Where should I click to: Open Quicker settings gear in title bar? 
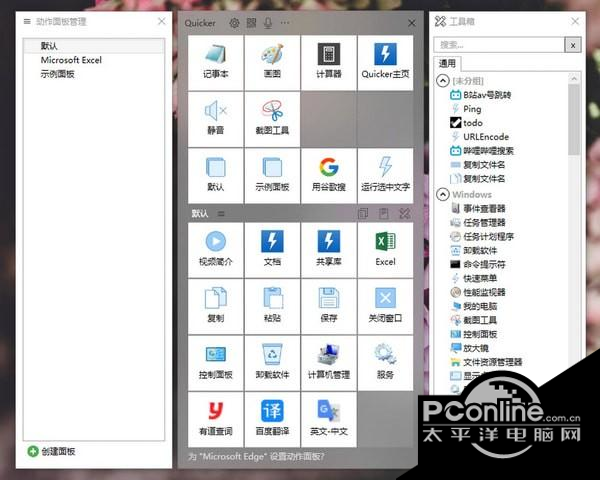[234, 23]
